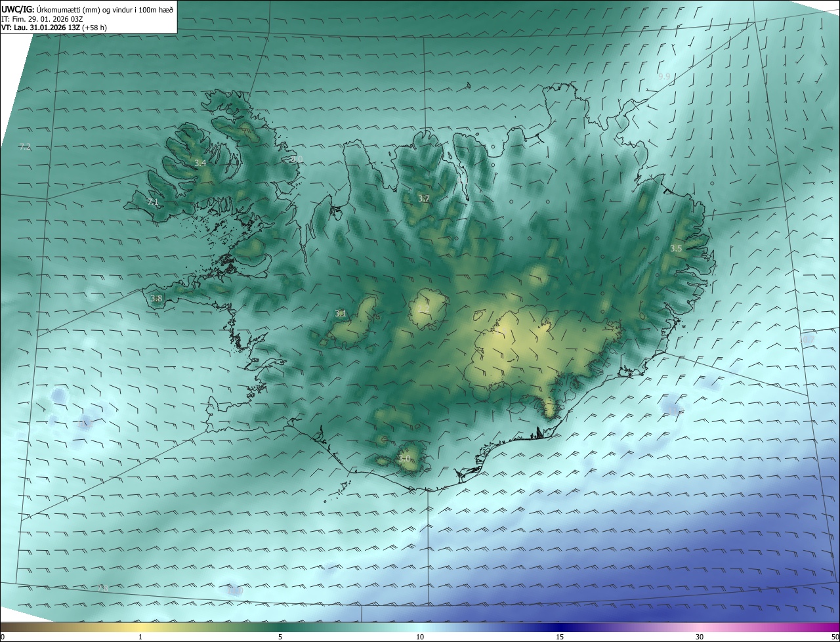
Task: Click the 0 tick on color scale
Action: point(3,637)
